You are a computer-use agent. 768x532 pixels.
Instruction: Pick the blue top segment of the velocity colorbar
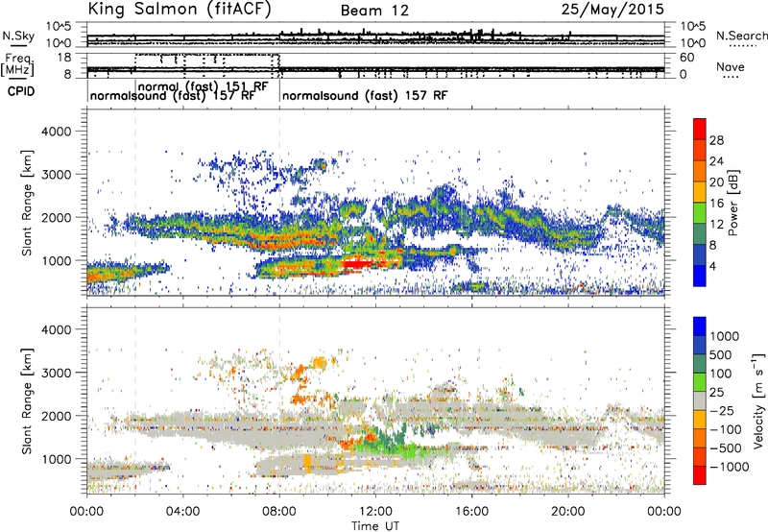tap(700, 326)
